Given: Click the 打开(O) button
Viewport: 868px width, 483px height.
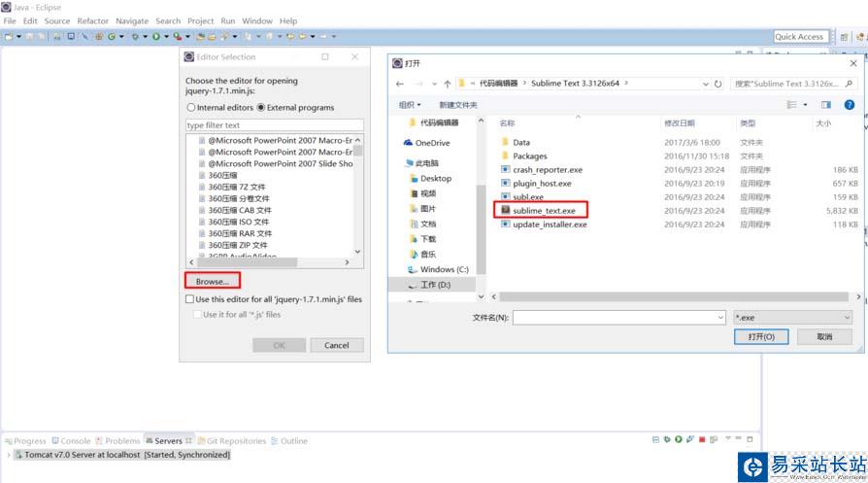Looking at the screenshot, I should [x=761, y=337].
